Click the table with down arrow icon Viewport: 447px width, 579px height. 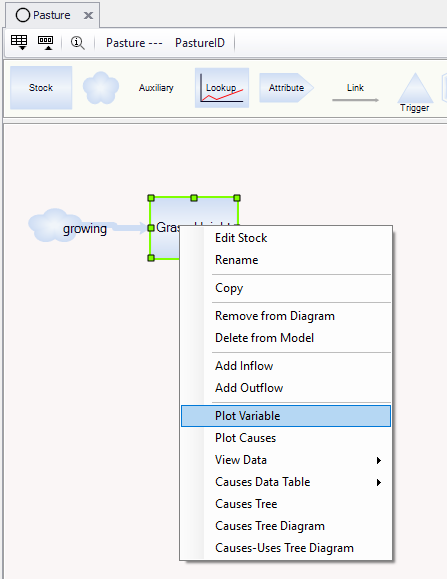(x=19, y=42)
